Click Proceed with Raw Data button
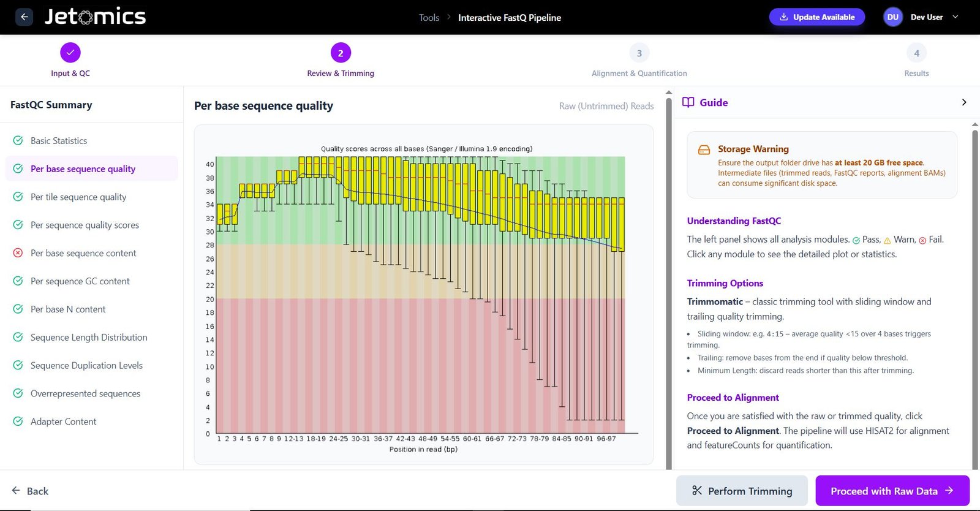The image size is (980, 511). [x=892, y=491]
